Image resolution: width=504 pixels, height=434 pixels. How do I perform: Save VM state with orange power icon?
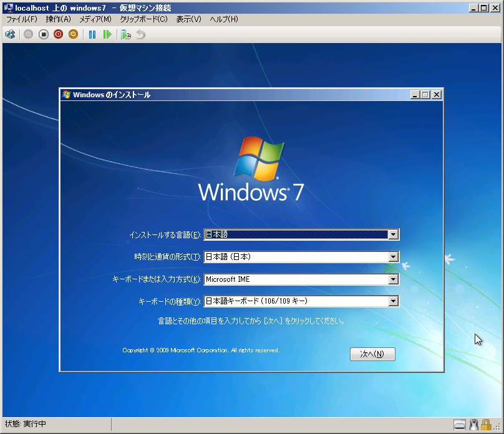pos(73,34)
